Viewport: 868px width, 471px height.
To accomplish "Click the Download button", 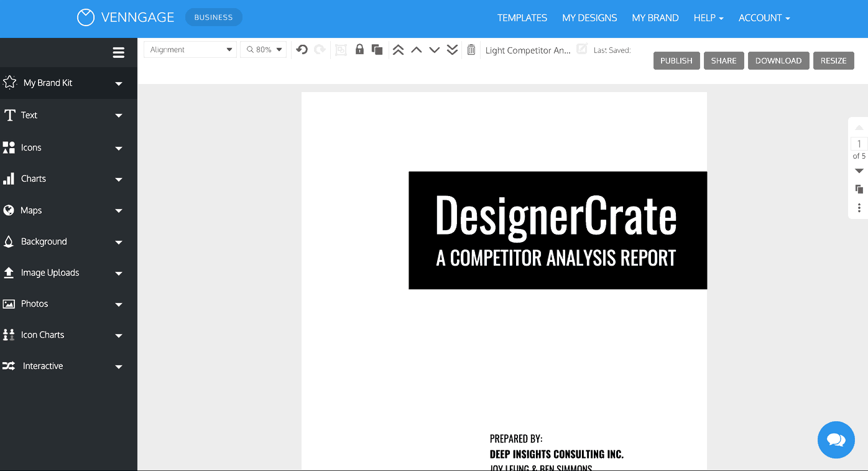I will (778, 60).
